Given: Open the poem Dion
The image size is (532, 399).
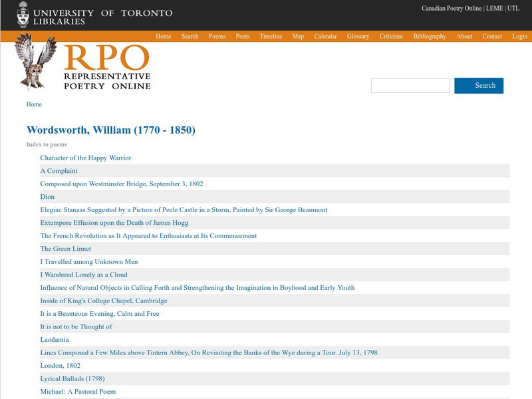Looking at the screenshot, I should pos(47,197).
